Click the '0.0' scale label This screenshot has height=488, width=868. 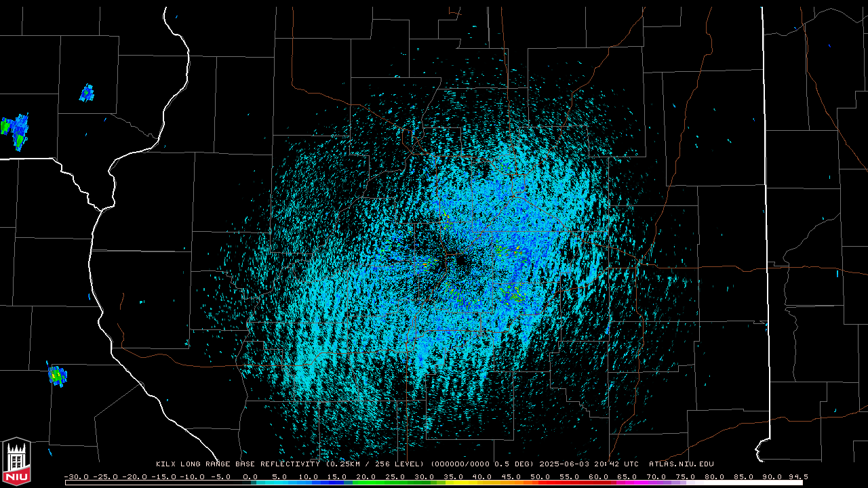tap(250, 477)
